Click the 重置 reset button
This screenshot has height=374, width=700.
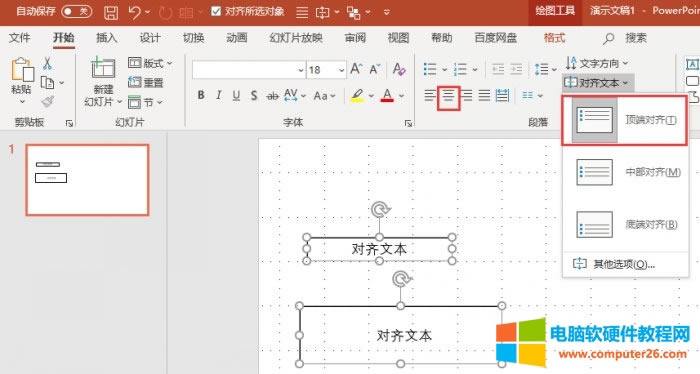click(146, 83)
